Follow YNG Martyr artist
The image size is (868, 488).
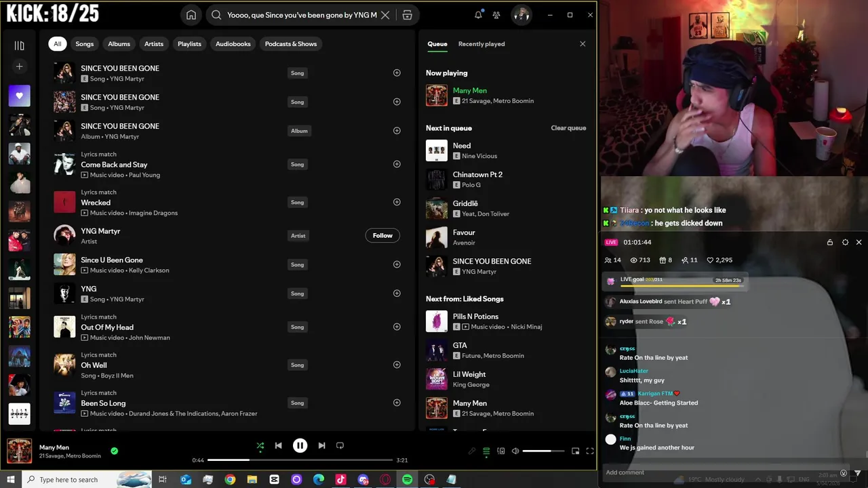pos(382,235)
